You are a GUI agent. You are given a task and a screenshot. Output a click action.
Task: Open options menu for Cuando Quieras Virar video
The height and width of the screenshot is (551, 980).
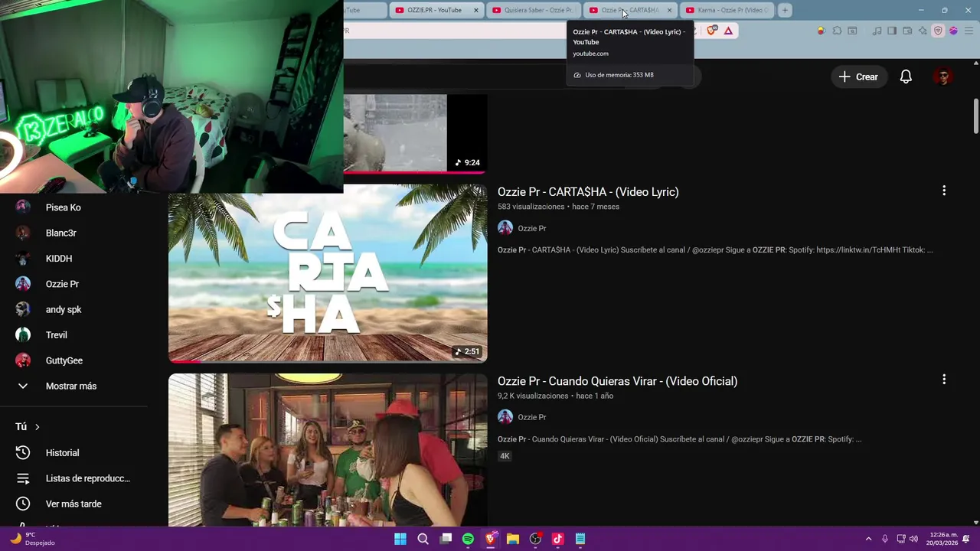[x=944, y=380]
